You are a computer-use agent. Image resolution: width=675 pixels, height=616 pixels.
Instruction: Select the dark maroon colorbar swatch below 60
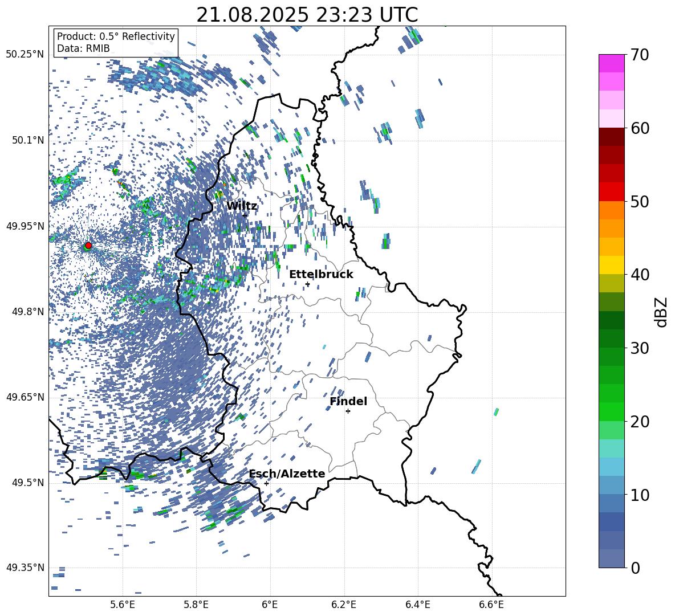pyautogui.click(x=612, y=137)
